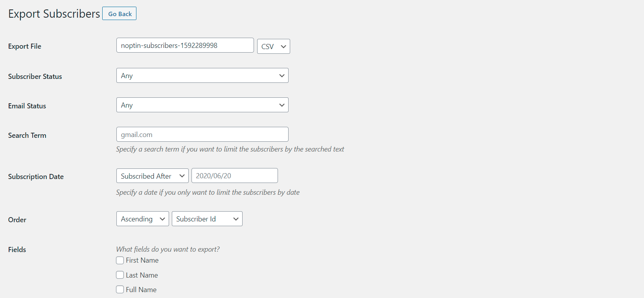Enable the First Name checkbox
This screenshot has width=644, height=298.
tap(120, 260)
